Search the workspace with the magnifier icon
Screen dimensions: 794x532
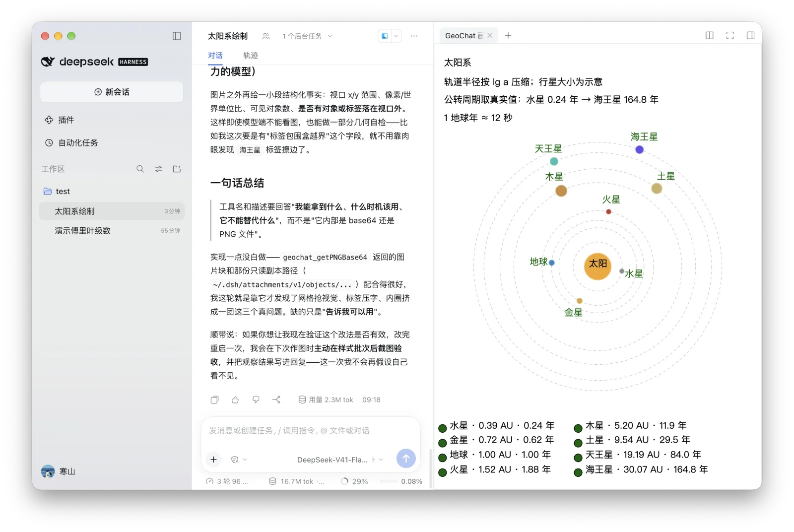(140, 169)
